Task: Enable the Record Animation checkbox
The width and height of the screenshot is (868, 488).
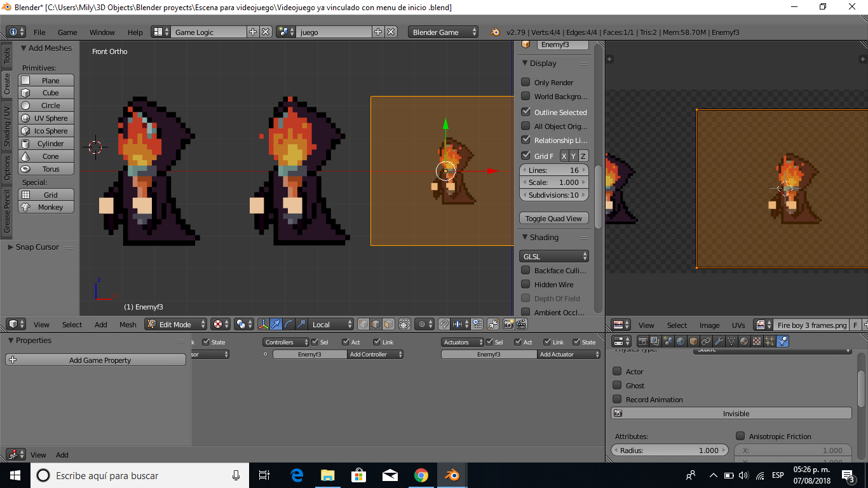Action: (617, 399)
